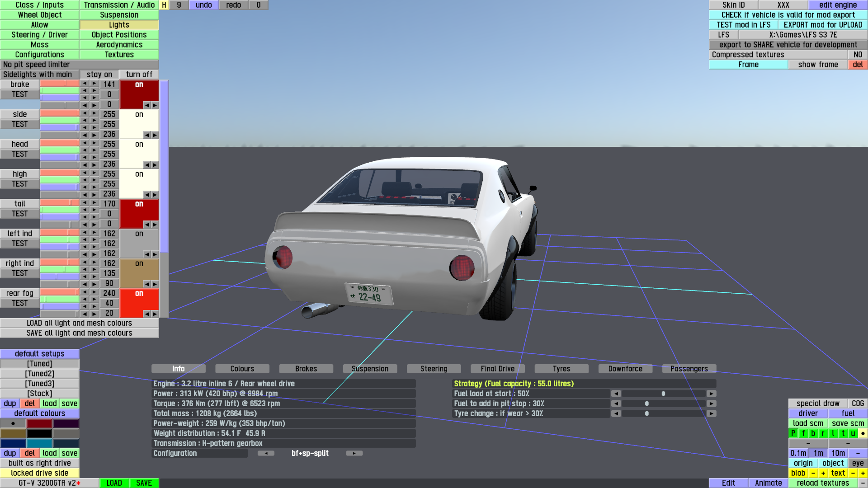Switch to the Final Drive tab
The height and width of the screenshot is (488, 868).
coord(497,369)
